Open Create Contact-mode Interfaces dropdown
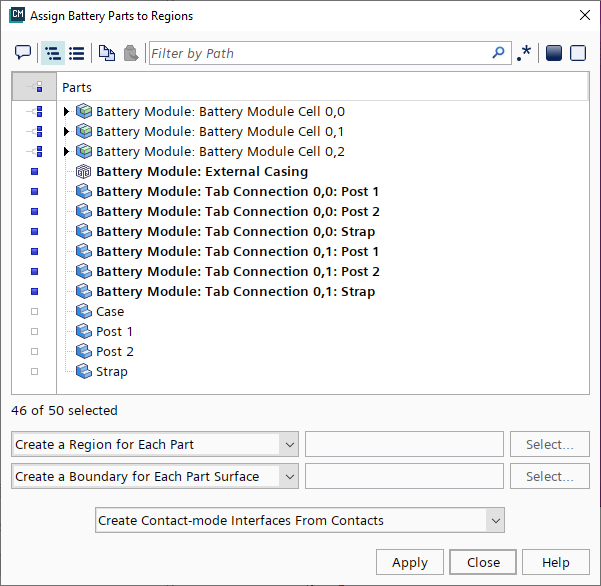This screenshot has height=586, width=601. [299, 520]
